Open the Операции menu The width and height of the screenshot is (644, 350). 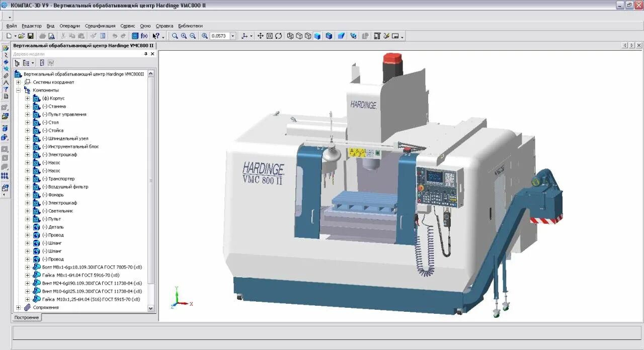tap(69, 26)
